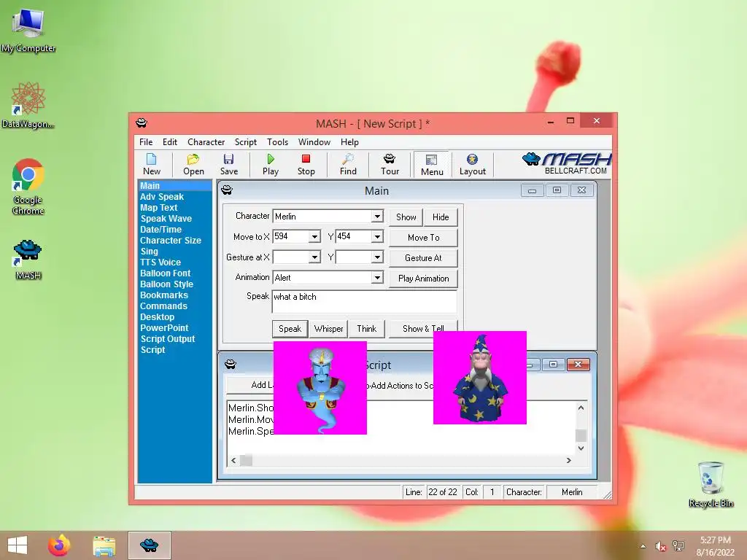Click the blue Genie character
Image resolution: width=747 pixels, height=560 pixels.
click(x=321, y=388)
